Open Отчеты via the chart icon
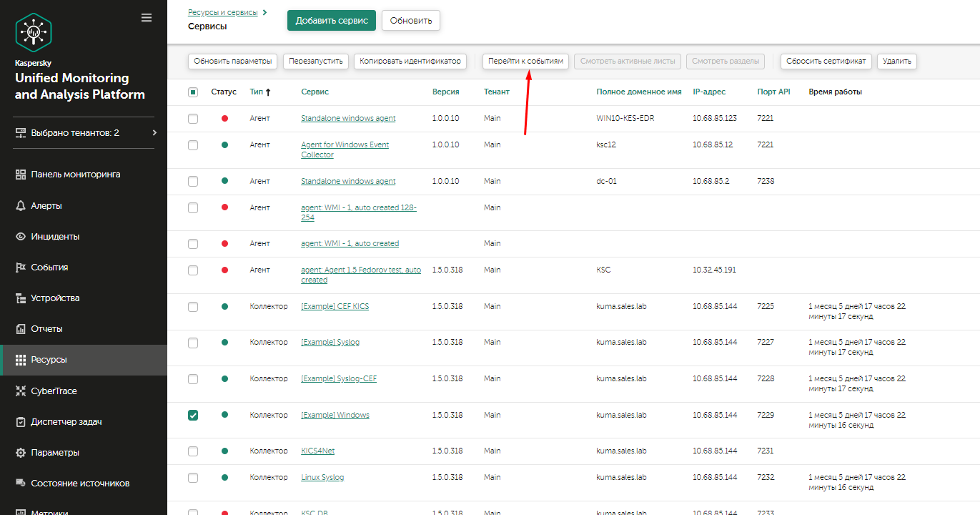 21,329
